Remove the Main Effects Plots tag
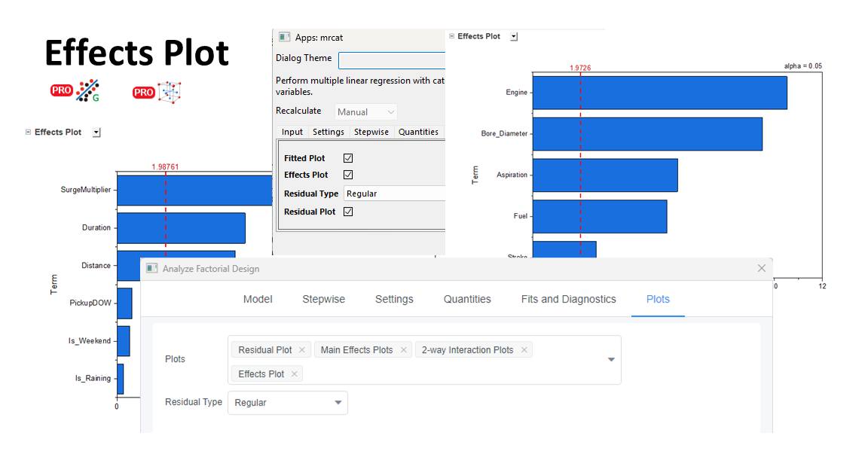Viewport: 868px width, 454px height. click(x=404, y=350)
